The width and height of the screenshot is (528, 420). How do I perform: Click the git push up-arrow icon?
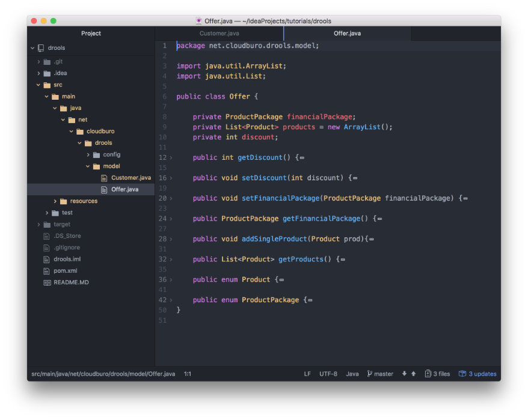(413, 374)
